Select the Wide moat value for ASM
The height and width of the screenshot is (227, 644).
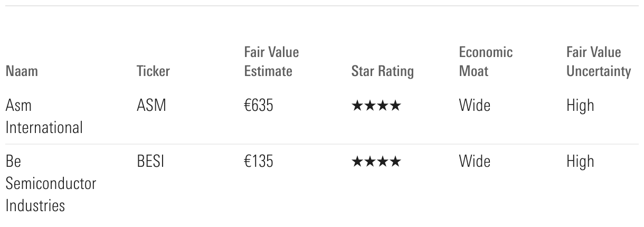point(475,106)
